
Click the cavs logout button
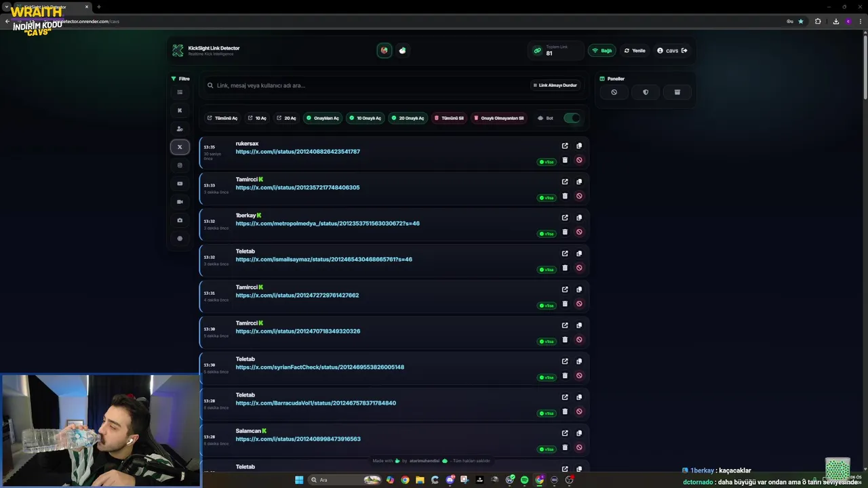[x=672, y=51]
